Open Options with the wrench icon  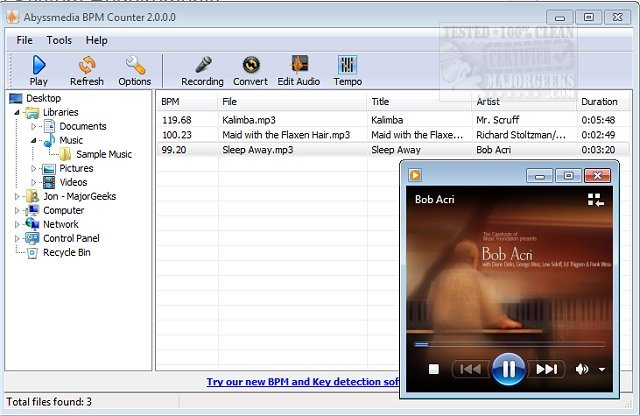pyautogui.click(x=135, y=70)
